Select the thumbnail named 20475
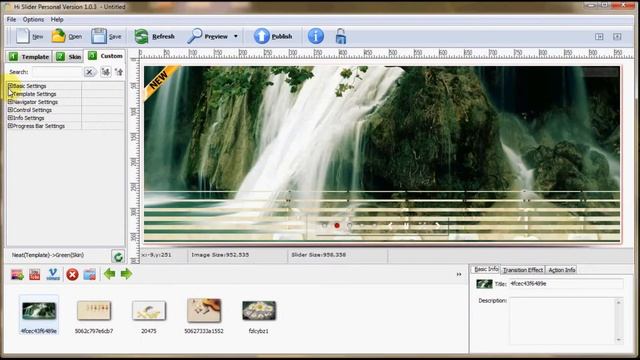 pyautogui.click(x=149, y=316)
